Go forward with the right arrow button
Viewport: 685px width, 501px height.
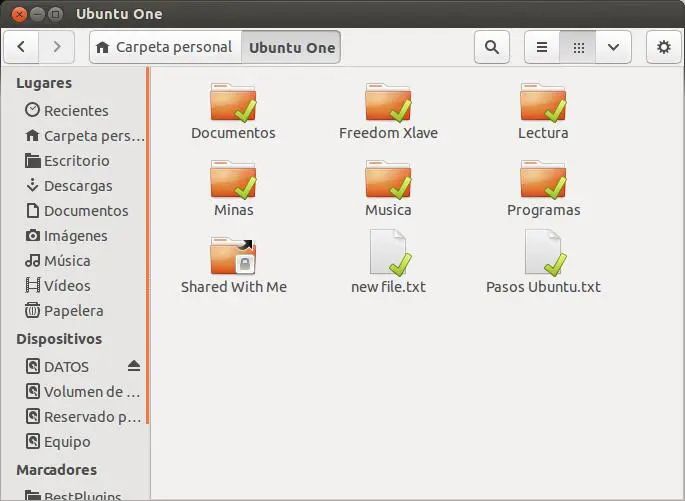pos(57,47)
